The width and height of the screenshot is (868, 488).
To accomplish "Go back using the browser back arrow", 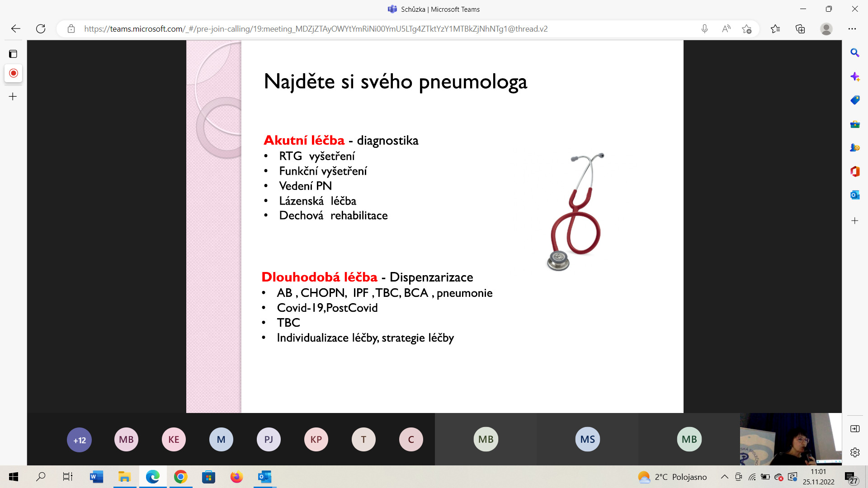I will pyautogui.click(x=16, y=29).
